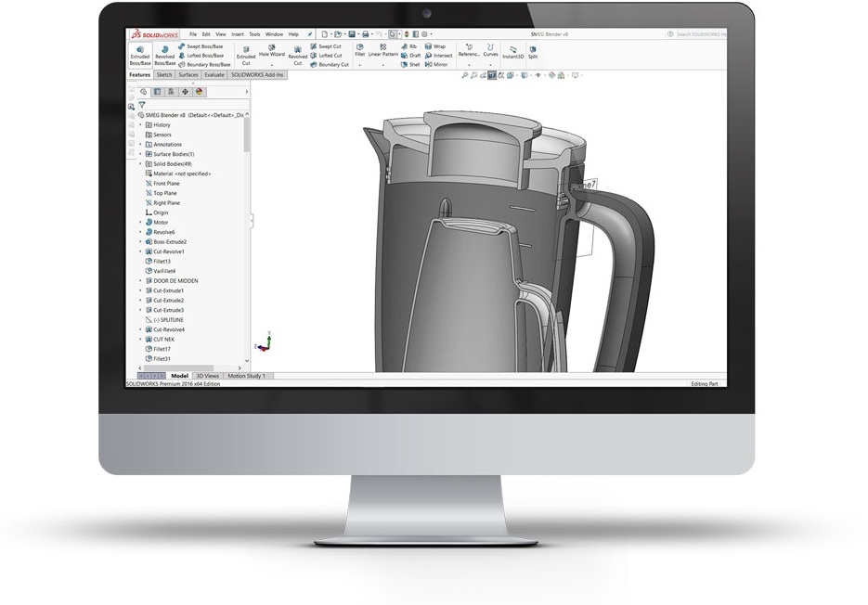Open the Insert menu
Screen dimensions: 868x605
(239, 32)
